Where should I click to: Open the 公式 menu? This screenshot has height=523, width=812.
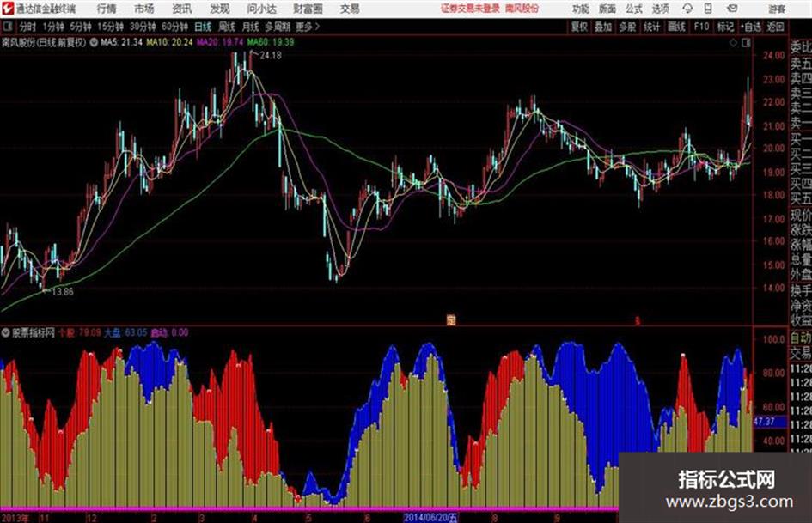click(634, 9)
